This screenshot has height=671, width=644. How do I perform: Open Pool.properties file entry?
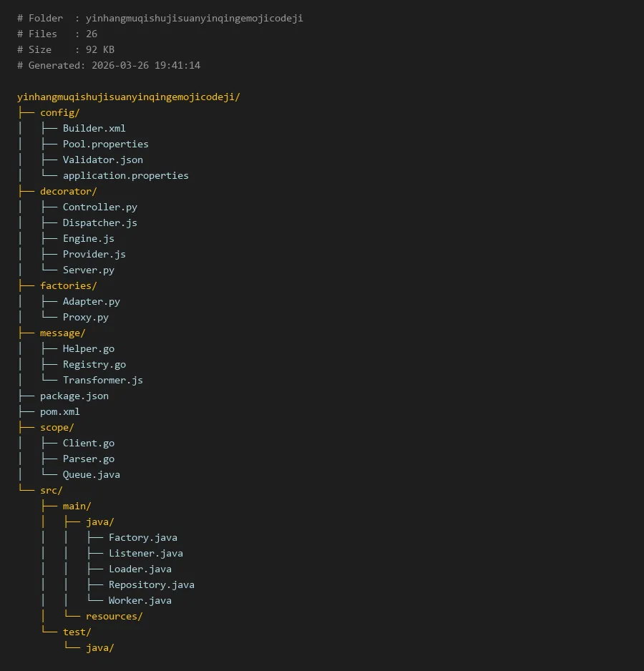105,144
